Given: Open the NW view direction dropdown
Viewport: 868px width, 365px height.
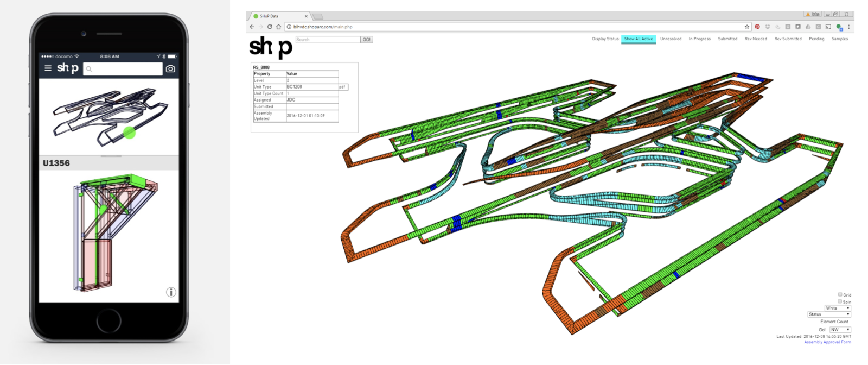Looking at the screenshot, I should (840, 330).
